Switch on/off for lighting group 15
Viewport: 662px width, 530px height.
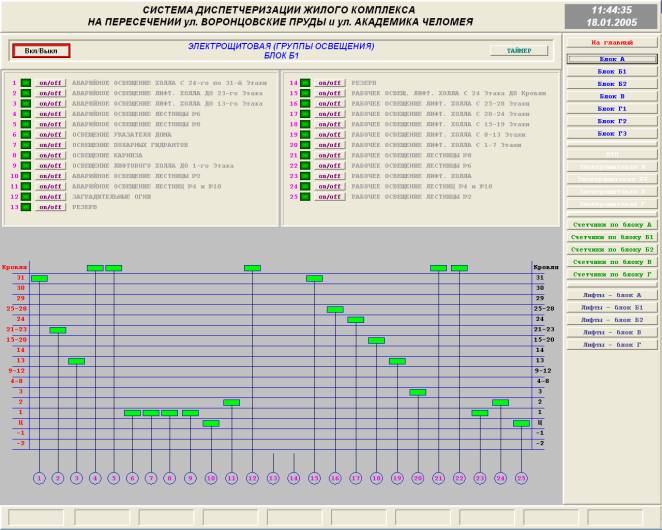329,94
